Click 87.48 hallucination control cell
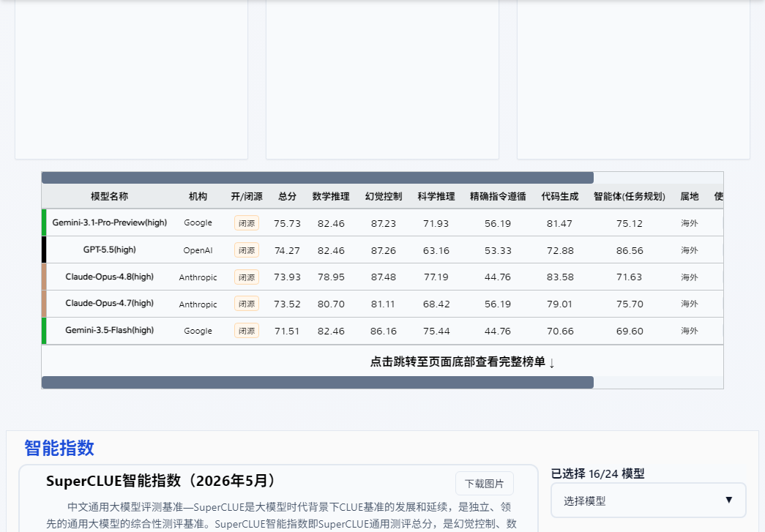 click(x=384, y=277)
